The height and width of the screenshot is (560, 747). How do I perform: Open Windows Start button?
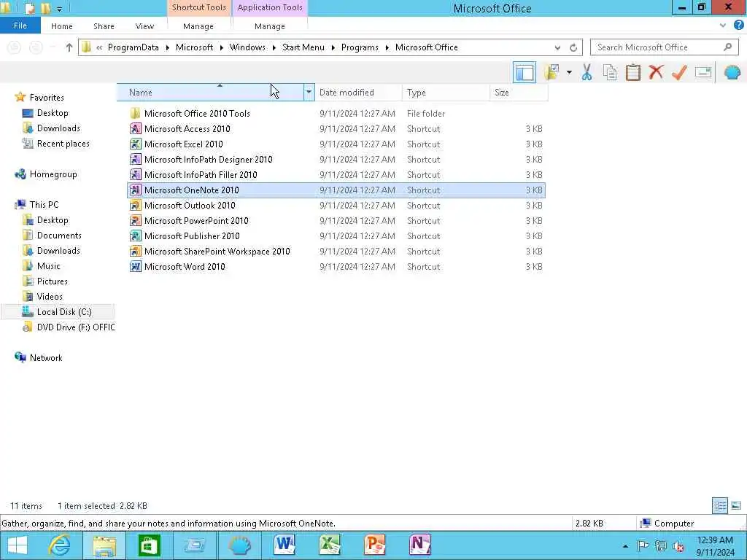point(18,545)
